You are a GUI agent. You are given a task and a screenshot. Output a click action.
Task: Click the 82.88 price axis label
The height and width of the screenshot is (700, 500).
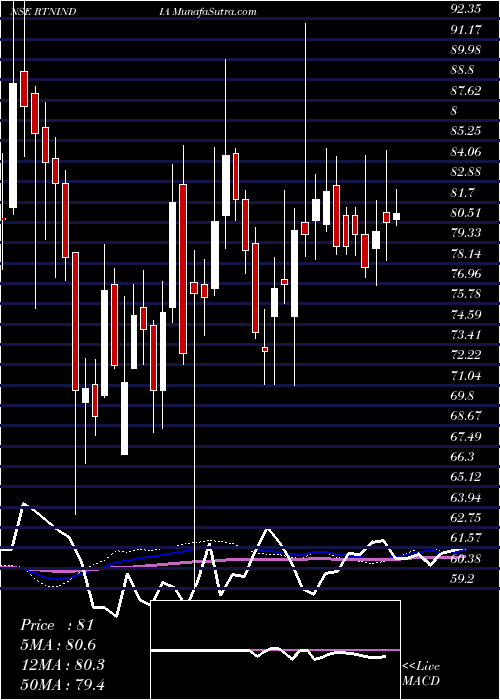[x=468, y=172]
